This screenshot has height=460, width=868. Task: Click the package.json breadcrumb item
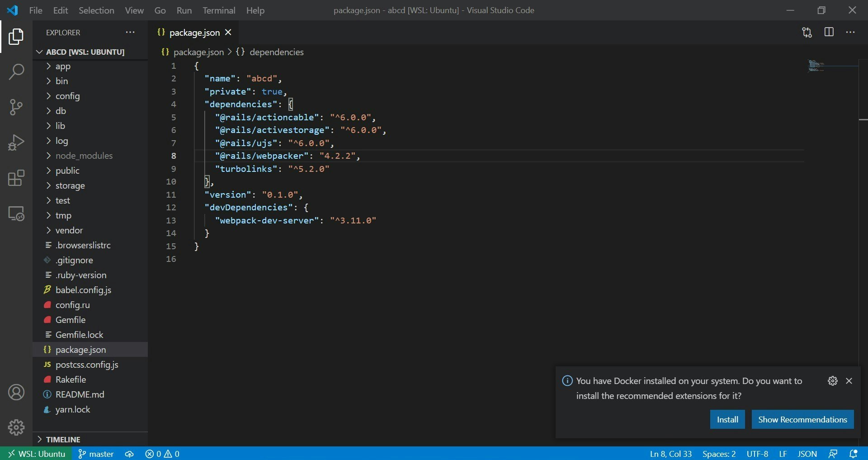coord(193,52)
